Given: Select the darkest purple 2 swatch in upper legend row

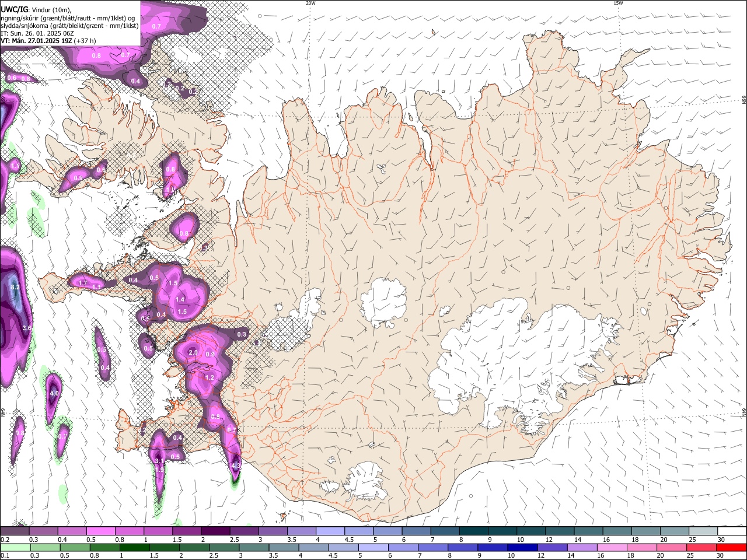Looking at the screenshot, I should coord(215,531).
